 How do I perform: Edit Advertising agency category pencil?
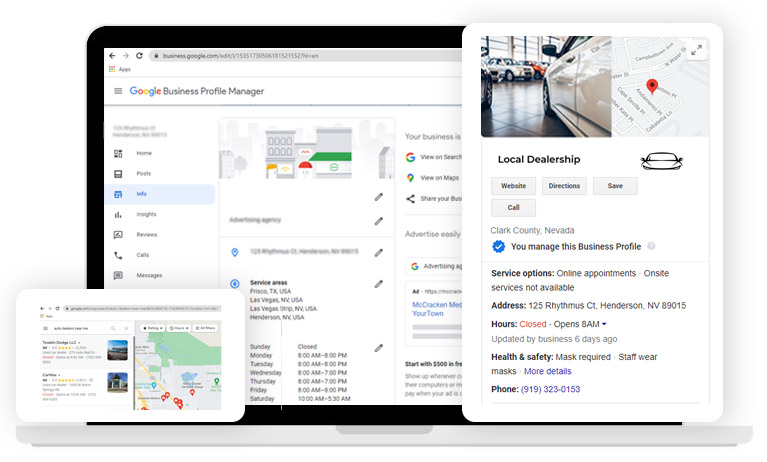(379, 221)
